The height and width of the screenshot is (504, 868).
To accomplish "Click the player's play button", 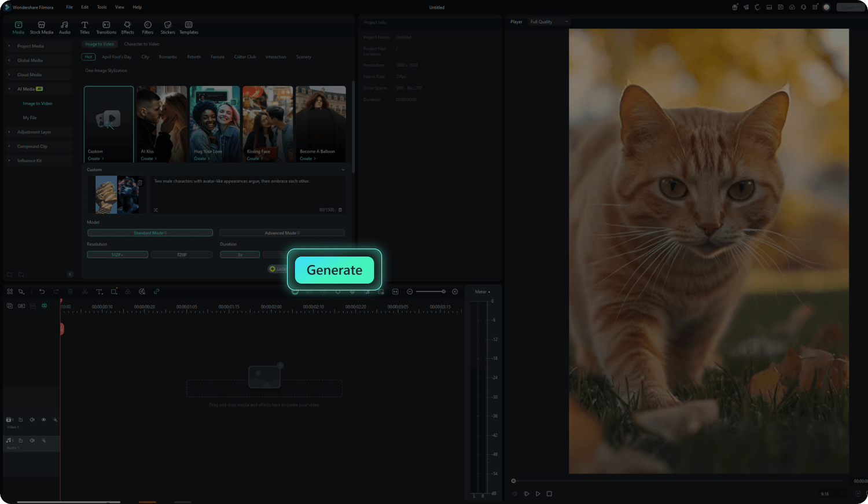I will (538, 494).
